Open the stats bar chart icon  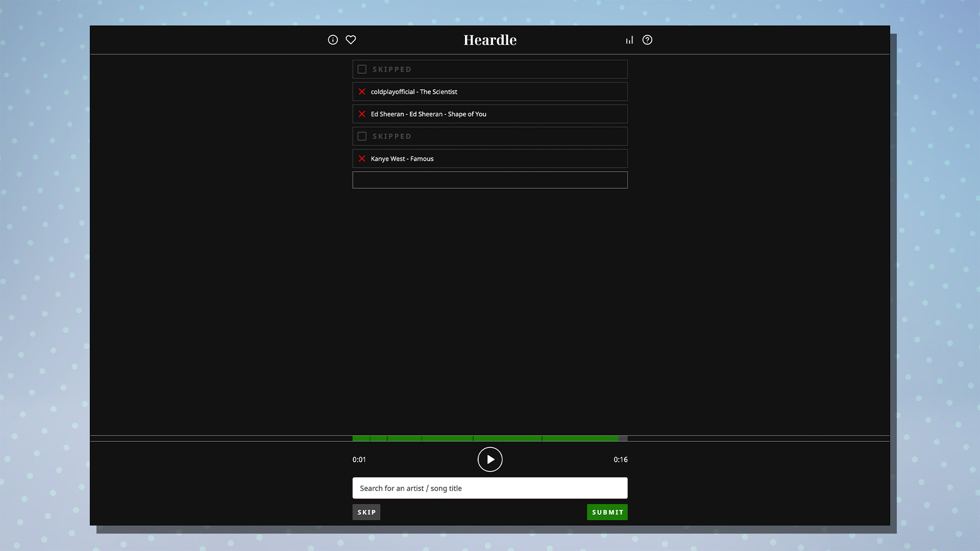coord(629,40)
